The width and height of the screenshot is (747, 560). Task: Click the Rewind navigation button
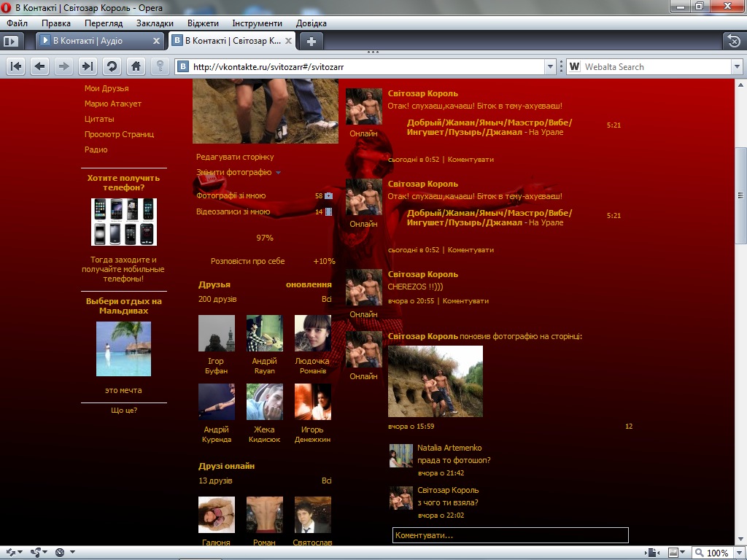click(x=16, y=66)
